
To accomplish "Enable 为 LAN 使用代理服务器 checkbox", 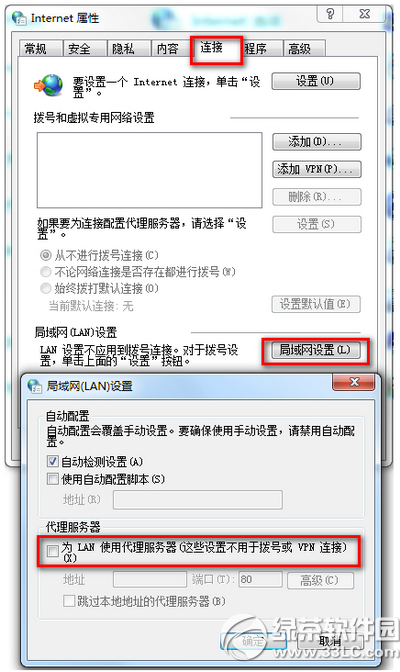I will pos(53,551).
